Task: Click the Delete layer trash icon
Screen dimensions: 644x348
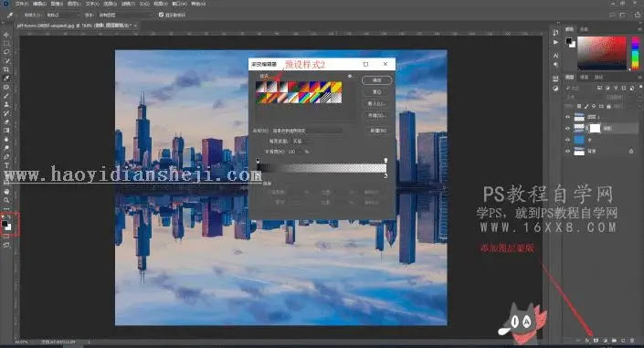Action: (632, 341)
